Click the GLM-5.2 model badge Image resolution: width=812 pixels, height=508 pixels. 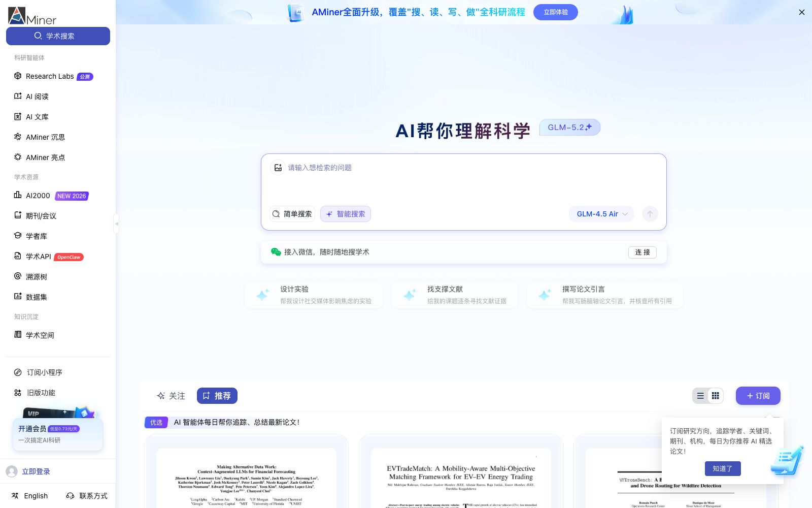tap(570, 128)
